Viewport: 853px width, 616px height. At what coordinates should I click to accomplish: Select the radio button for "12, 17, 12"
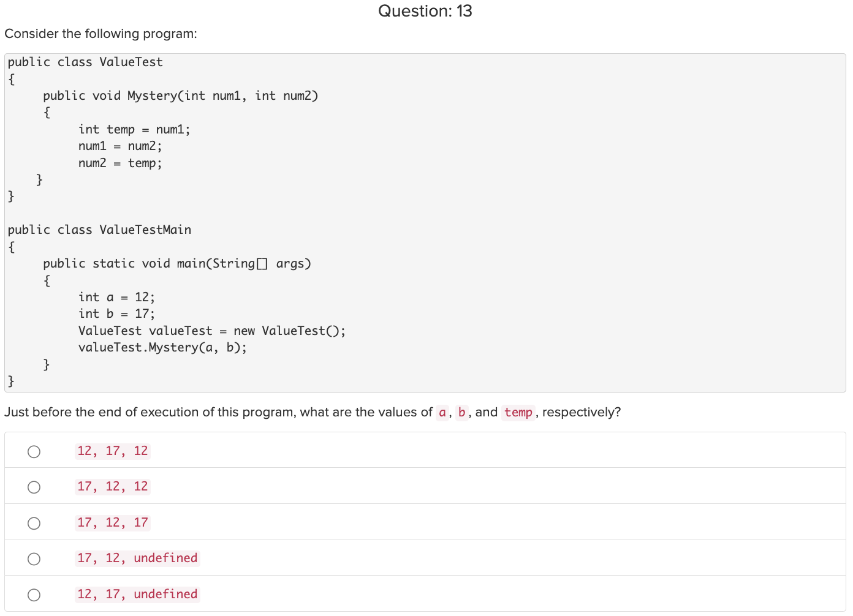34,451
